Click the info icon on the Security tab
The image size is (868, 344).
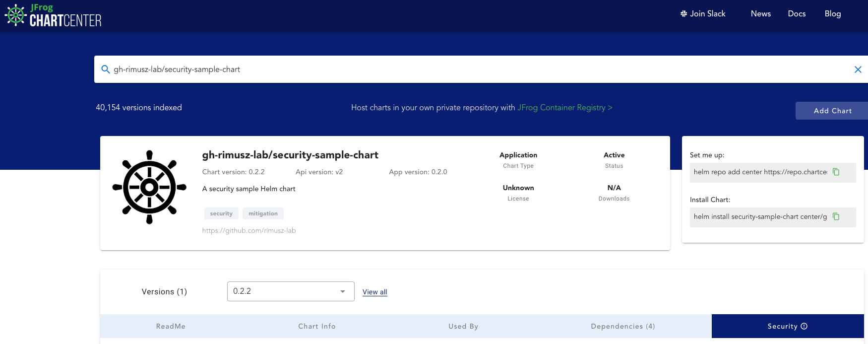804,326
